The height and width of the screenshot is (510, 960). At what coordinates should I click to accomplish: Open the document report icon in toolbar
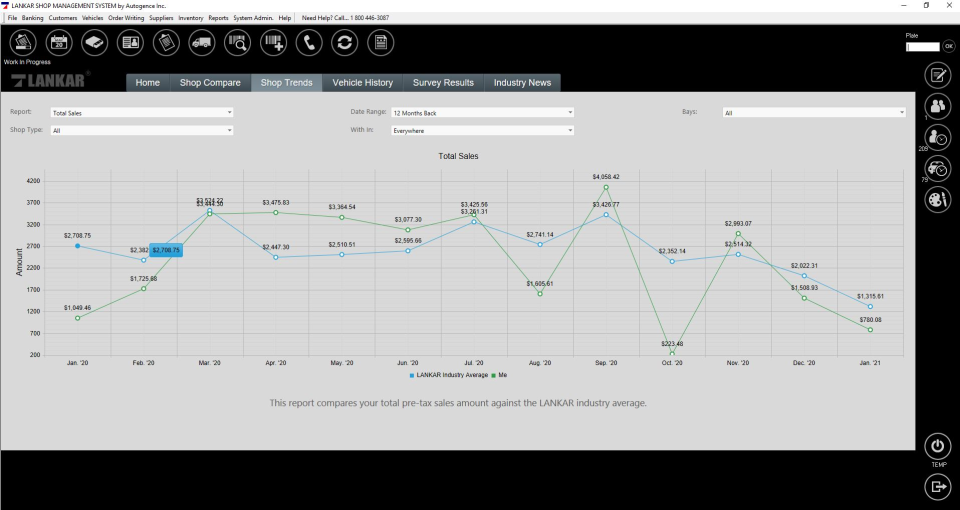381,43
